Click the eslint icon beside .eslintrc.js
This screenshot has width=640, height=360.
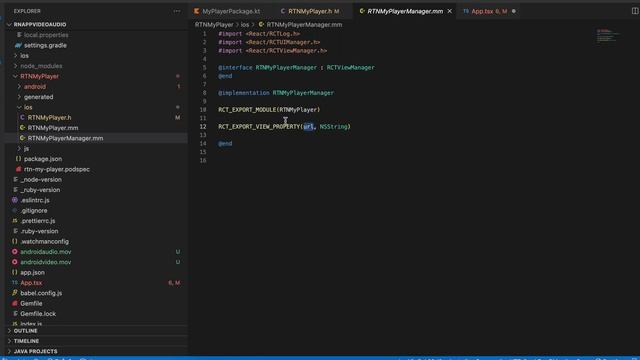tap(15, 200)
